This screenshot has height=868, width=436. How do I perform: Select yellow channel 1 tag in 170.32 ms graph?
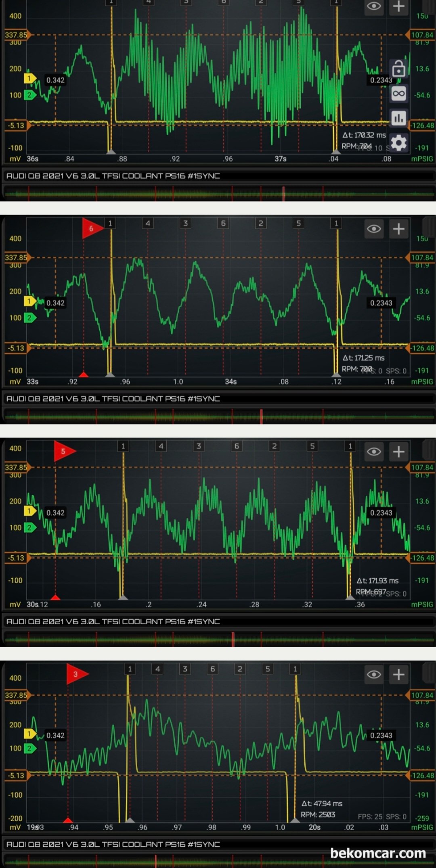[30, 78]
